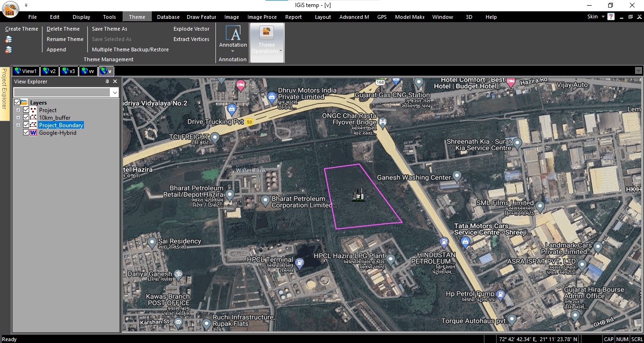Image resolution: width=644 pixels, height=343 pixels.
Task: Click Save Theme As
Action: tap(109, 29)
